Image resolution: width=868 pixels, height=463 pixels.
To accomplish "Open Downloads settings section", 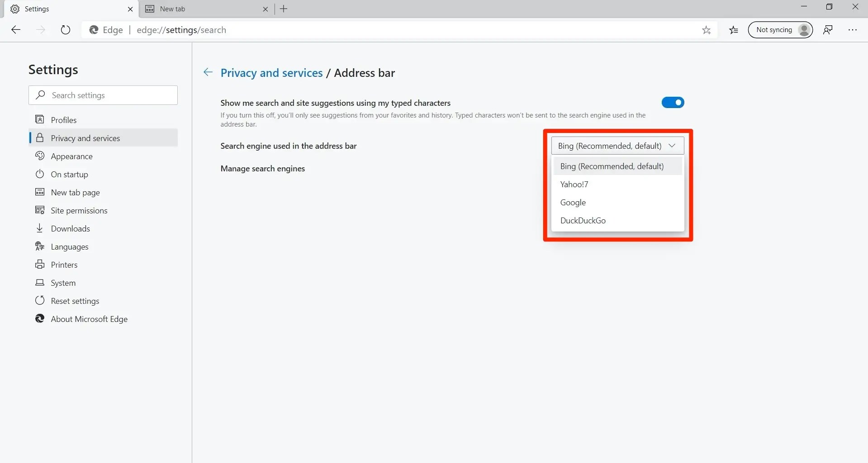I will [x=103, y=228].
